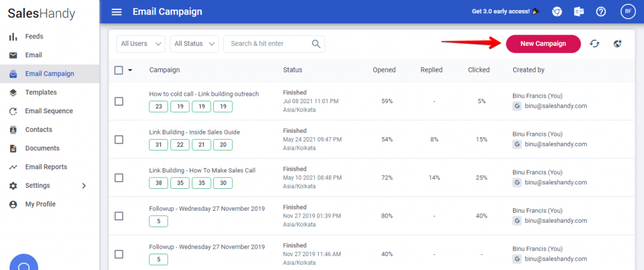The width and height of the screenshot is (644, 270).
Task: Click the My Profile person icon
Action: click(13, 205)
